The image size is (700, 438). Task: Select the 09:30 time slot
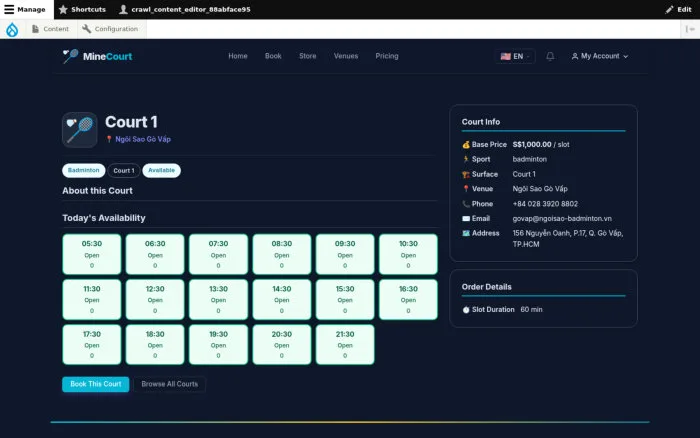pyautogui.click(x=345, y=254)
